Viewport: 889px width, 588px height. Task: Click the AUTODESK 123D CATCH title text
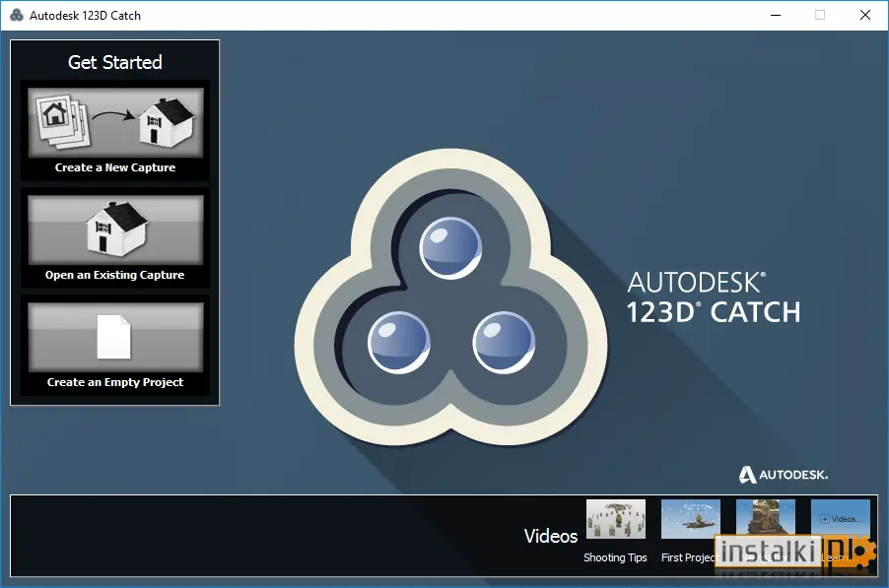[x=714, y=297]
